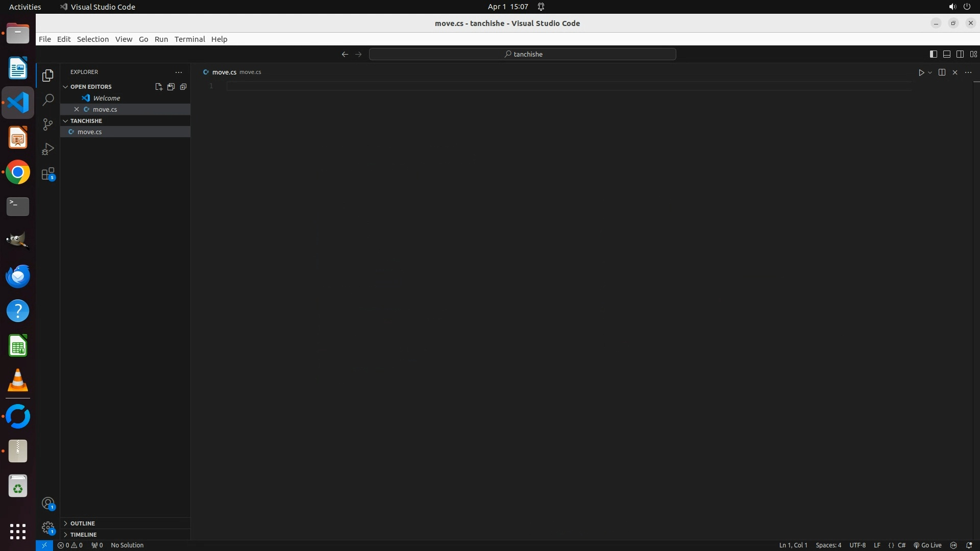Screen dimensions: 980x551
Task: Open the Extensions view
Action: (x=48, y=174)
